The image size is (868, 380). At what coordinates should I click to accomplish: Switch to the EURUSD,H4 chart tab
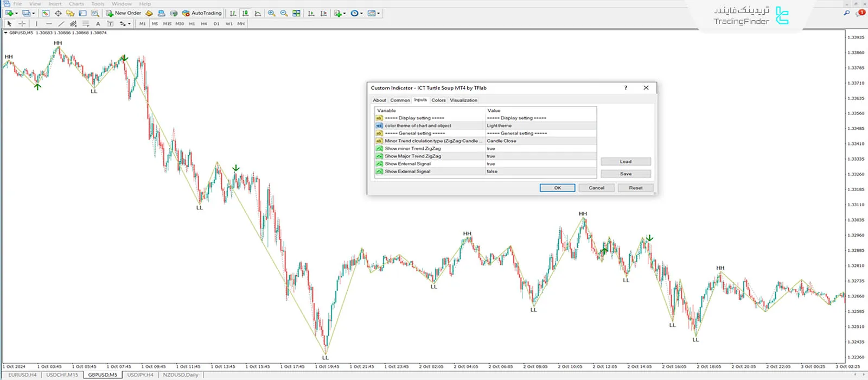(x=22, y=375)
